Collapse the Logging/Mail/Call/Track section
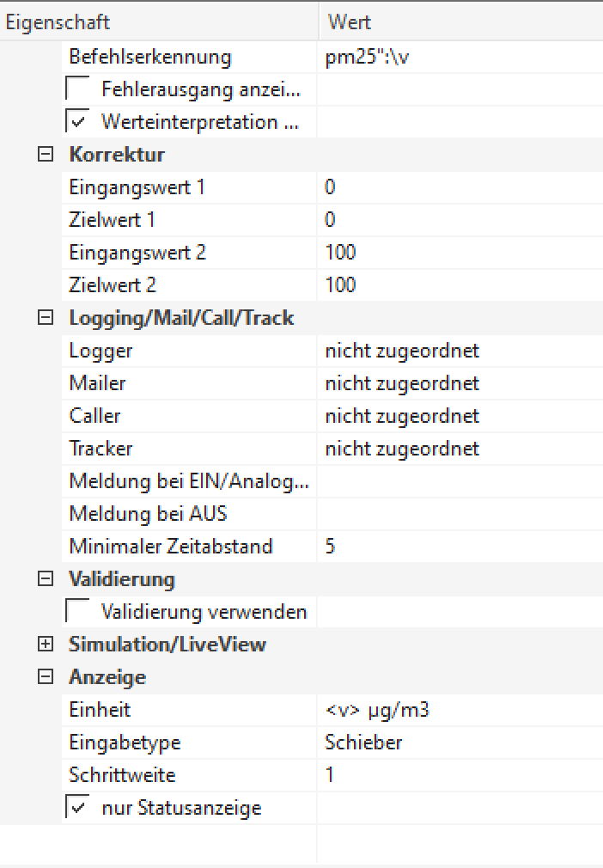Viewport: 603px width, 868px height. [46, 318]
